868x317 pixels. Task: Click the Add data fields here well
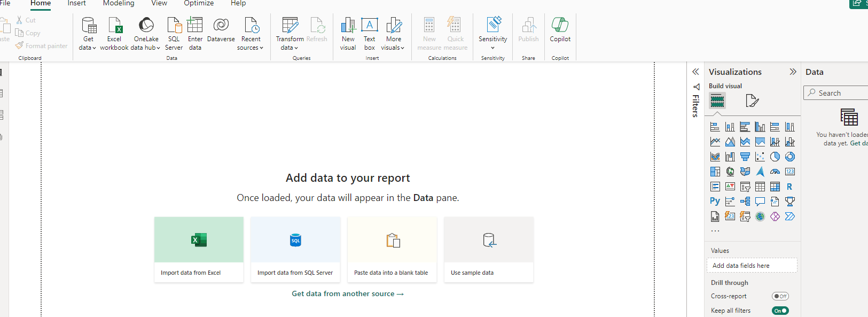752,265
